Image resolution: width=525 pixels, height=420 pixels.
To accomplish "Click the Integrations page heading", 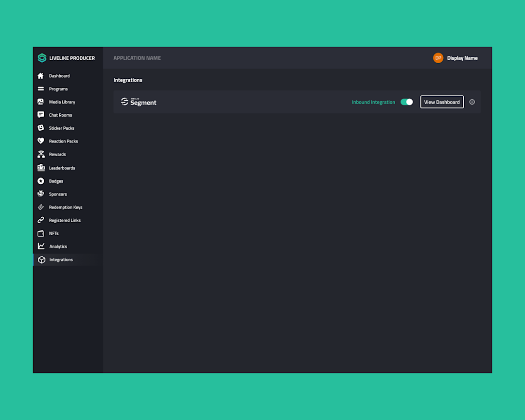I will coord(128,80).
